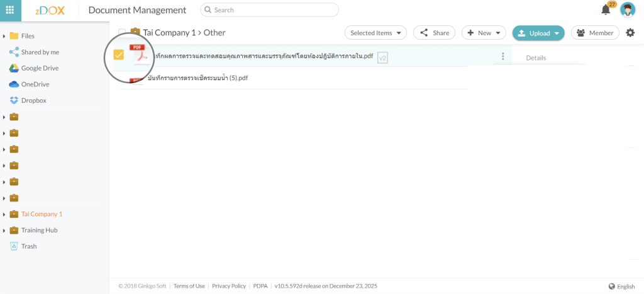
Task: Open the settings gear icon
Action: click(630, 33)
